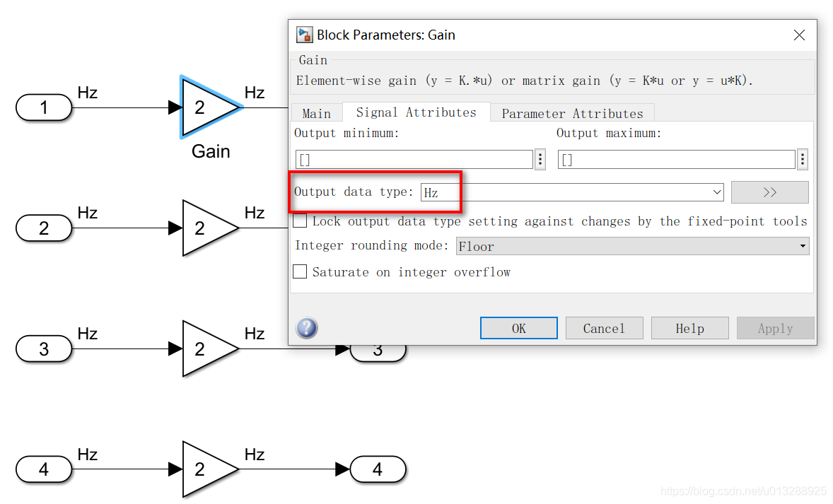833x504 pixels.
Task: Click the Simulink icon in dialog title
Action: point(304,35)
